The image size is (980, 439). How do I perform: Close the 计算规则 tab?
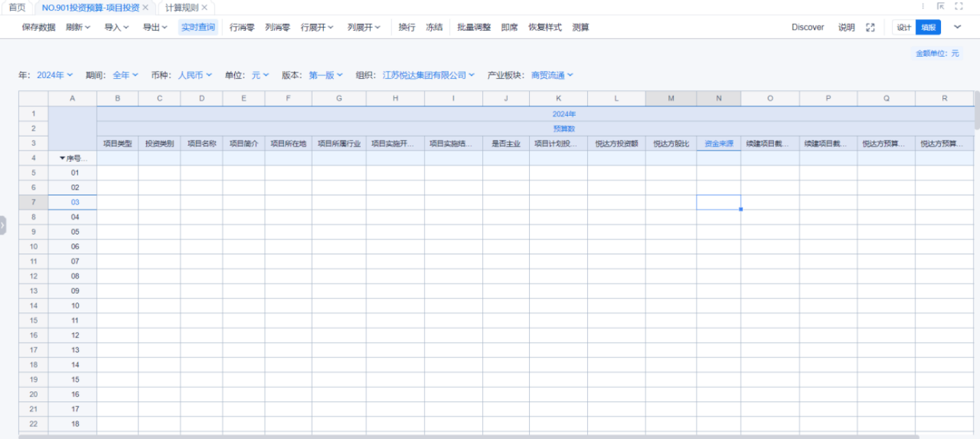205,7
